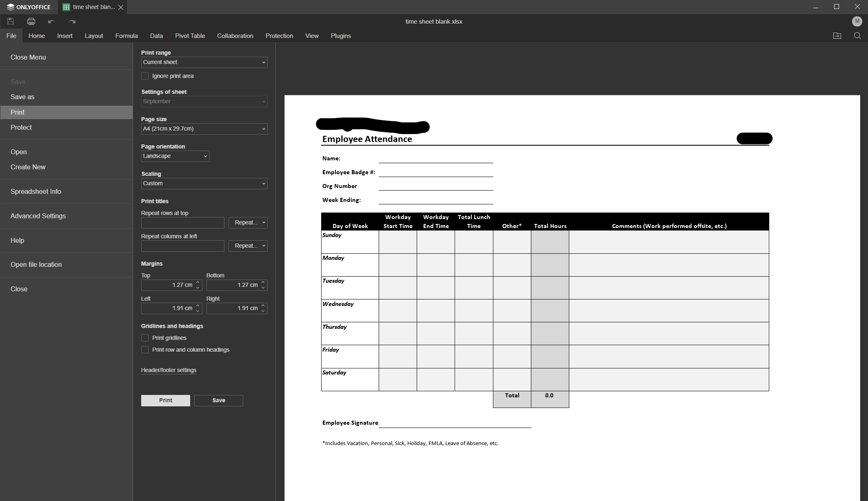This screenshot has width=868, height=501.
Task: Decrease the Bottom margin value
Action: [x=263, y=288]
